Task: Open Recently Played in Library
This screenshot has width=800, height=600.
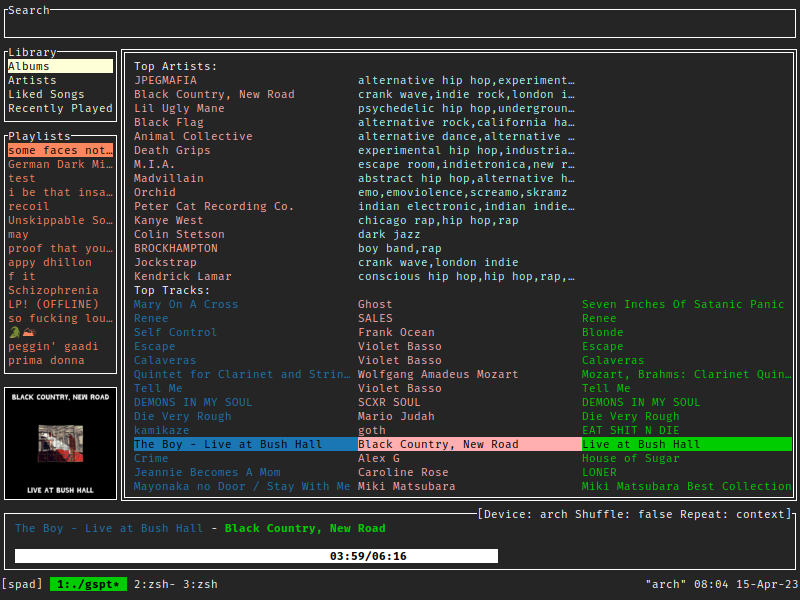Action: pos(60,108)
